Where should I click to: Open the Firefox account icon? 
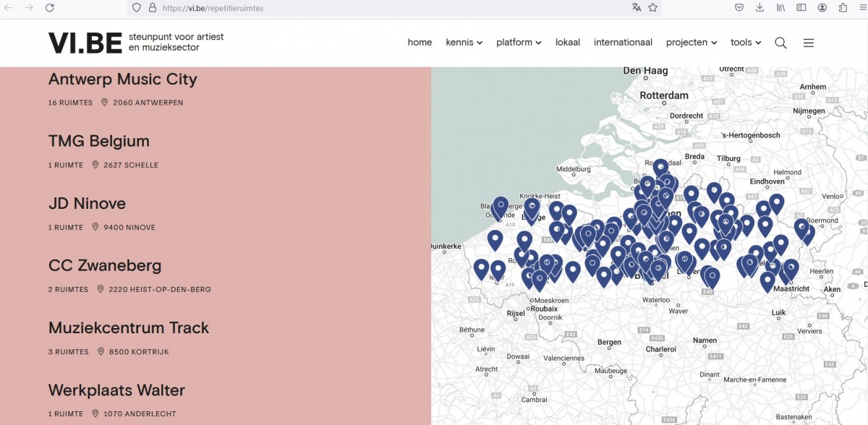(x=822, y=7)
